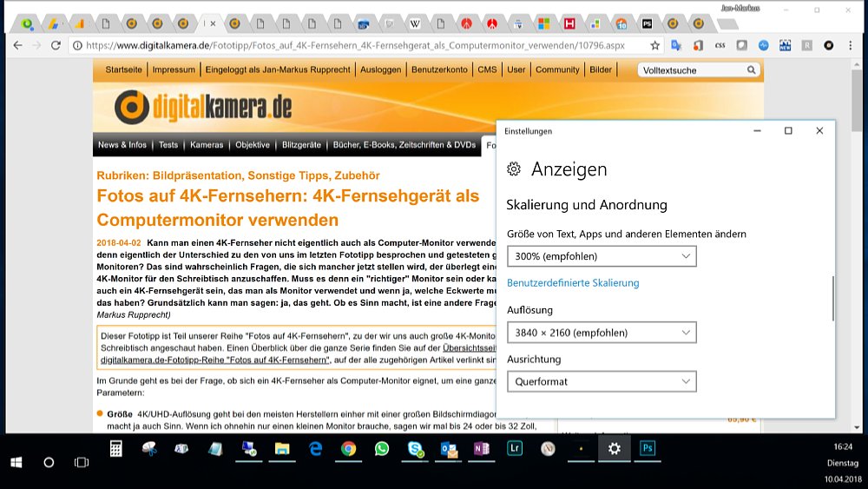868x489 pixels.
Task: Open the Bilder menu item
Action: [601, 69]
